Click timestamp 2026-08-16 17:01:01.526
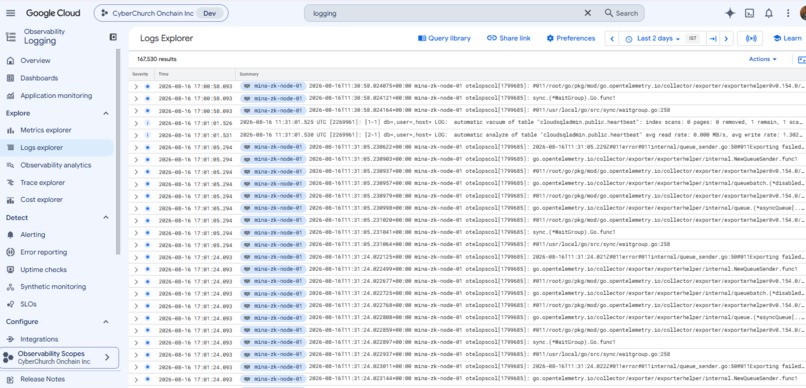 195,123
